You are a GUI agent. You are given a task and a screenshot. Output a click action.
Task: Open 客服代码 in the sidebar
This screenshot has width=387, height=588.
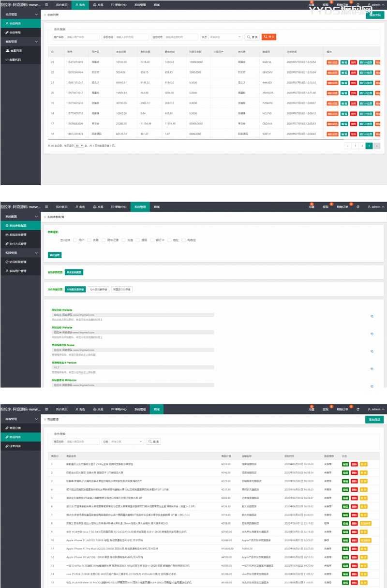point(15,59)
